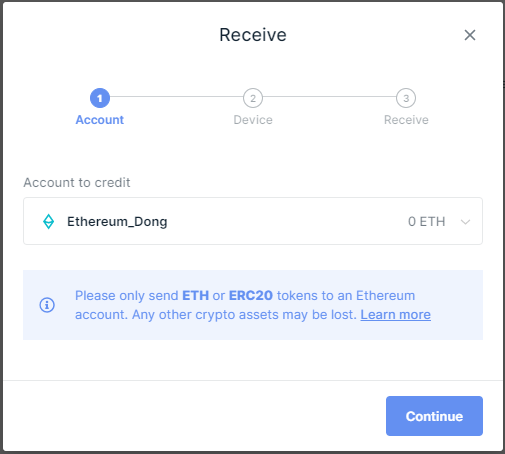Click the Continue button
The height and width of the screenshot is (454, 505).
tap(434, 416)
